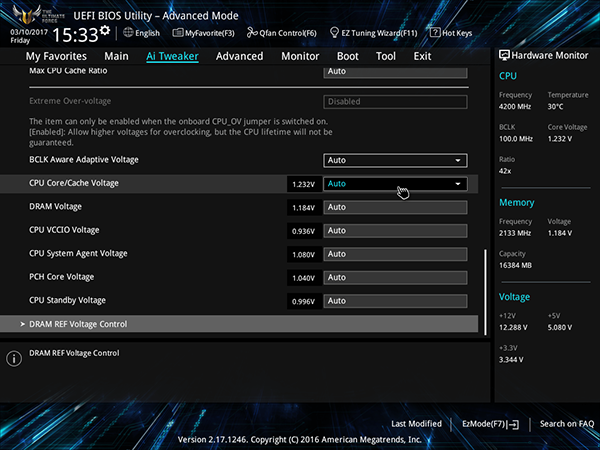Viewport: 600px width, 450px height.
Task: Click the Hardware Monitor display icon
Action: coord(504,55)
